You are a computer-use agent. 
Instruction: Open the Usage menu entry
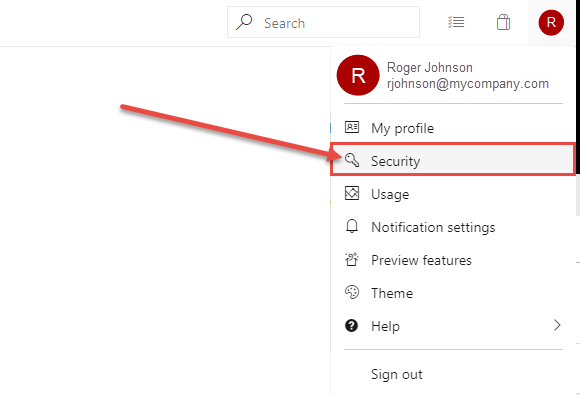(452, 194)
